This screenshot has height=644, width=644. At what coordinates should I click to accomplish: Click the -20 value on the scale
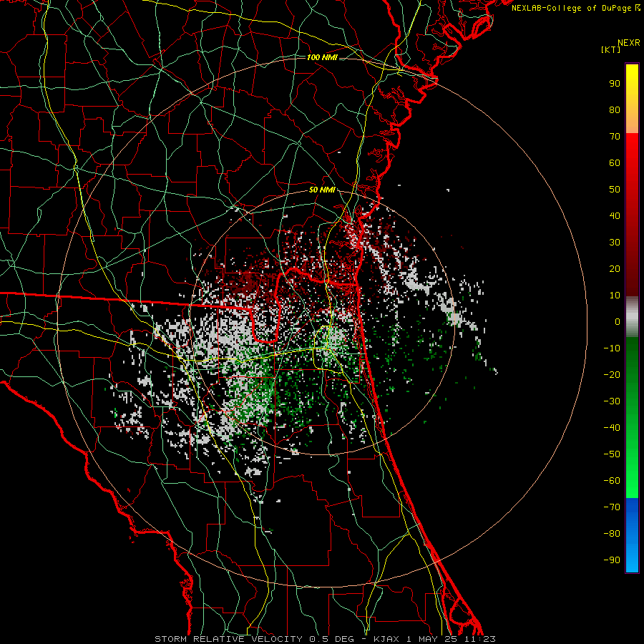[x=612, y=374]
